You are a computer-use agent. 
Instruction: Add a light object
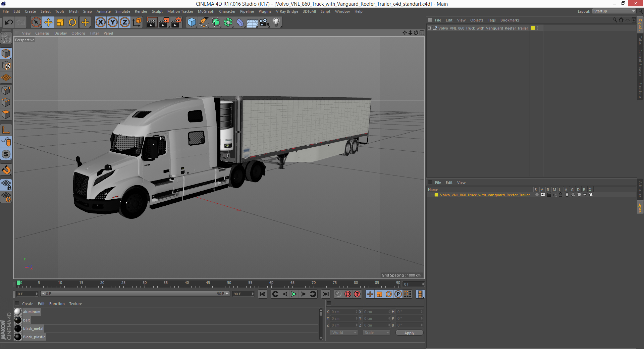point(276,22)
